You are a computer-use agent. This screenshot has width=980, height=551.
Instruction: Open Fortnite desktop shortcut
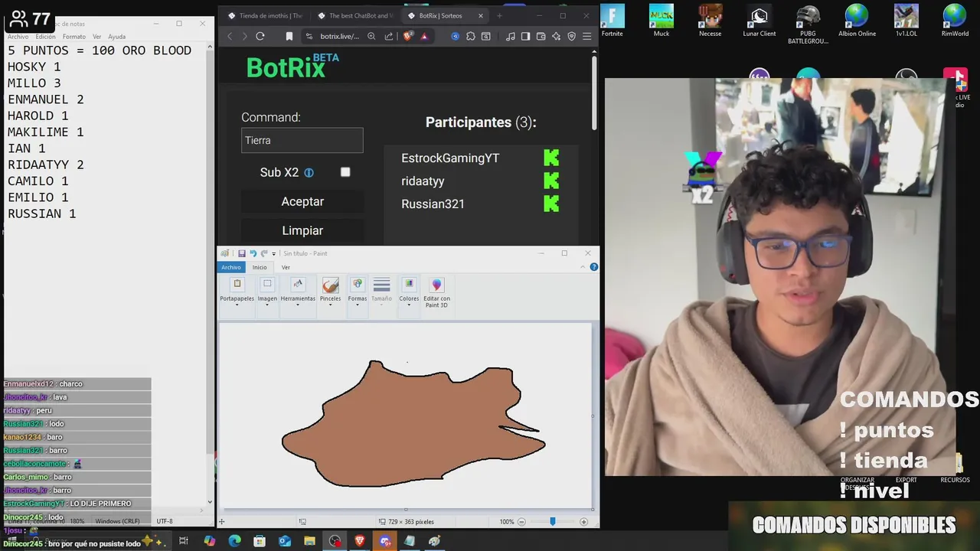click(x=612, y=21)
